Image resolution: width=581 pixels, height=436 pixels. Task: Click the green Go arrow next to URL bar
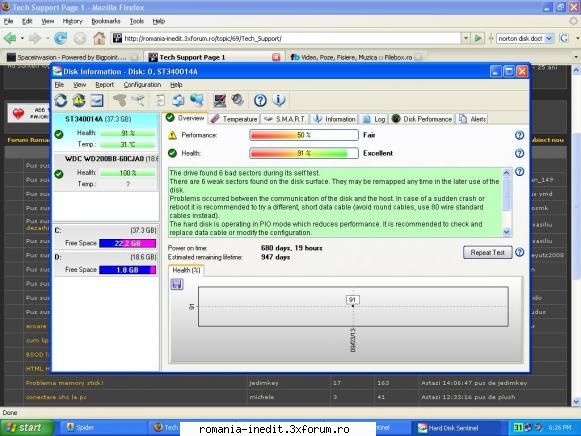[x=478, y=38]
